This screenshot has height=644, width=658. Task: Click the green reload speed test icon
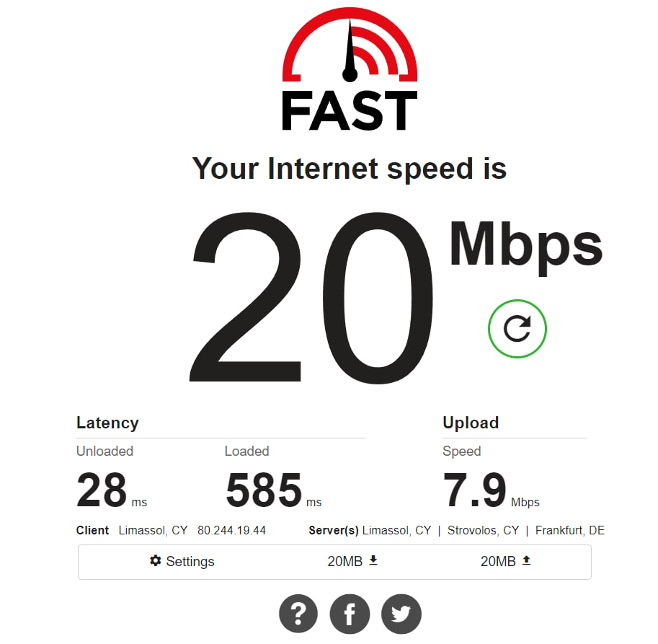coord(517,329)
